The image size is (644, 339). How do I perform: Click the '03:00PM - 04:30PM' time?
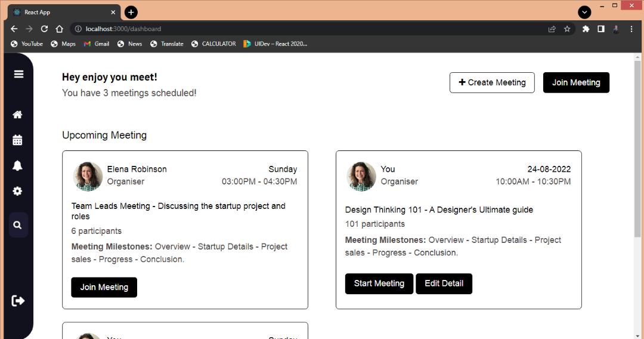[259, 181]
